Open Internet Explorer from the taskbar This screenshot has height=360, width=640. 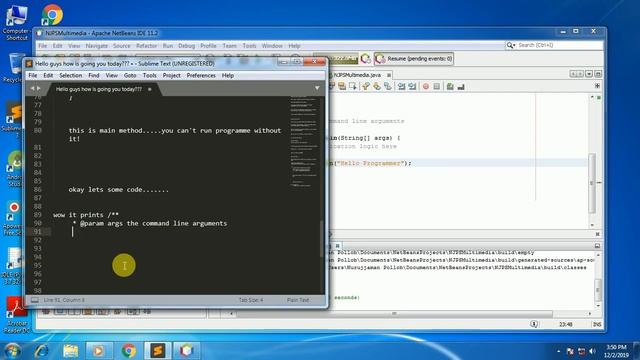tap(42, 351)
